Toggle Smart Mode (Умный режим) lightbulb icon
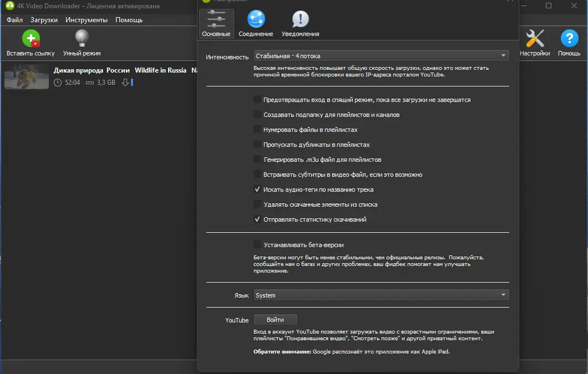 coord(82,39)
